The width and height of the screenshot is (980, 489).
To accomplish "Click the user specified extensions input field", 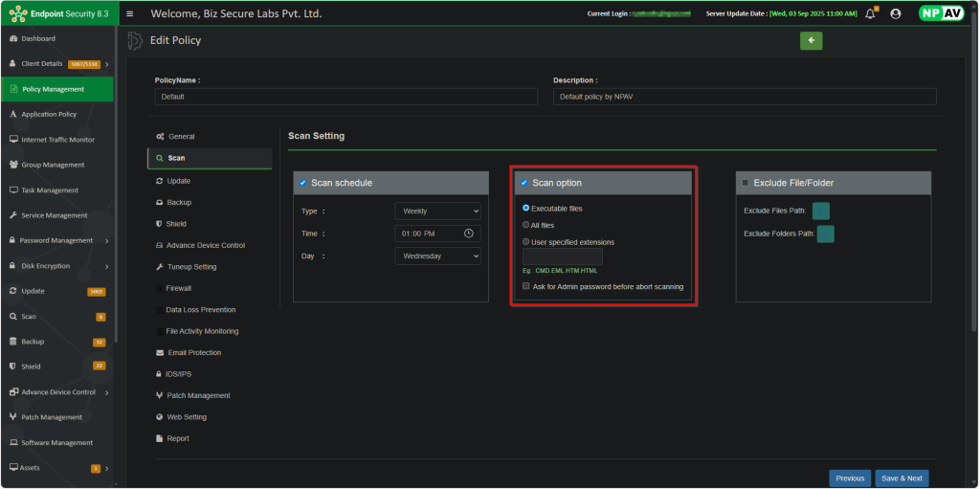I will click(563, 257).
